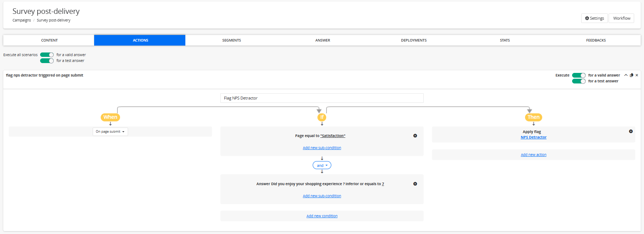Click the 'Survey post-delivery' page heading
Screen dimensions: 644x234
[x=46, y=11]
